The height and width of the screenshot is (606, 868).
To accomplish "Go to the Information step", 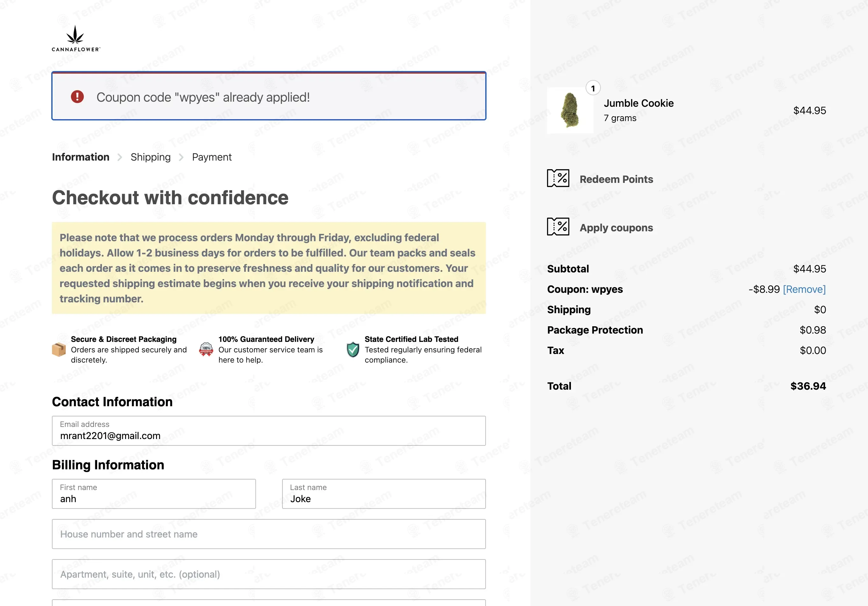I will (81, 157).
